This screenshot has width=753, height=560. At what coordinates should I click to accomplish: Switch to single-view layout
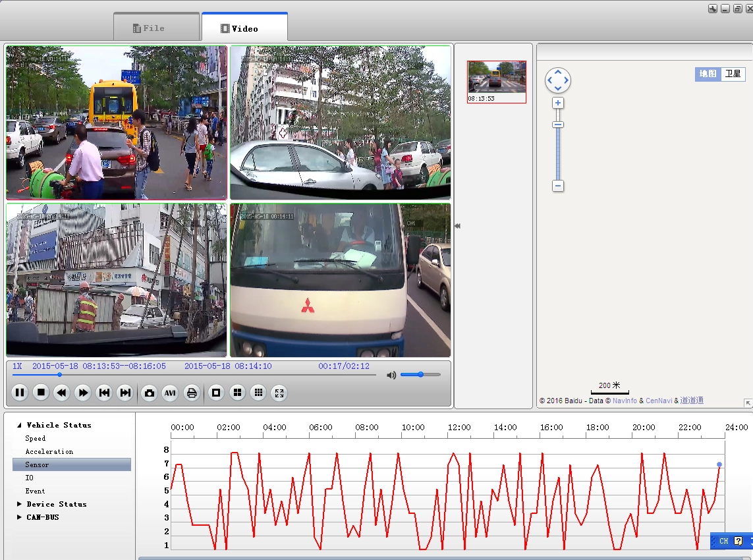click(x=216, y=393)
